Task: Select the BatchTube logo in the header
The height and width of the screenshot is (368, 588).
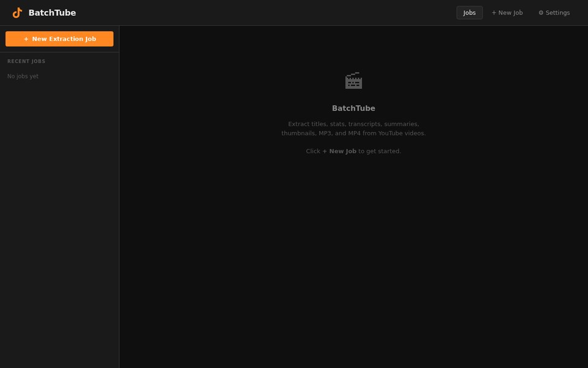Action: 43,12
